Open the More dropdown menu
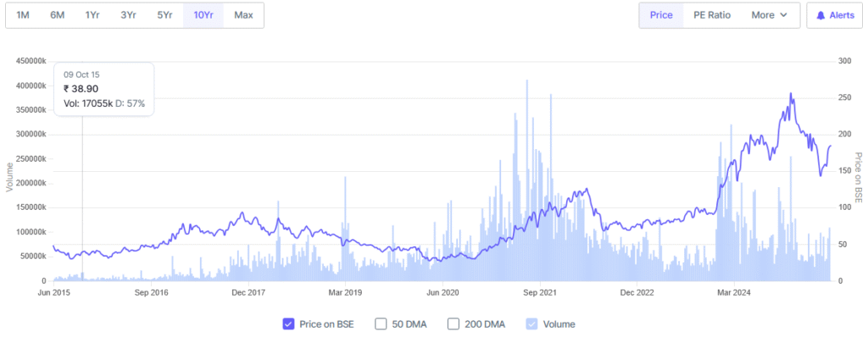This screenshot has width=868, height=337. [x=769, y=15]
